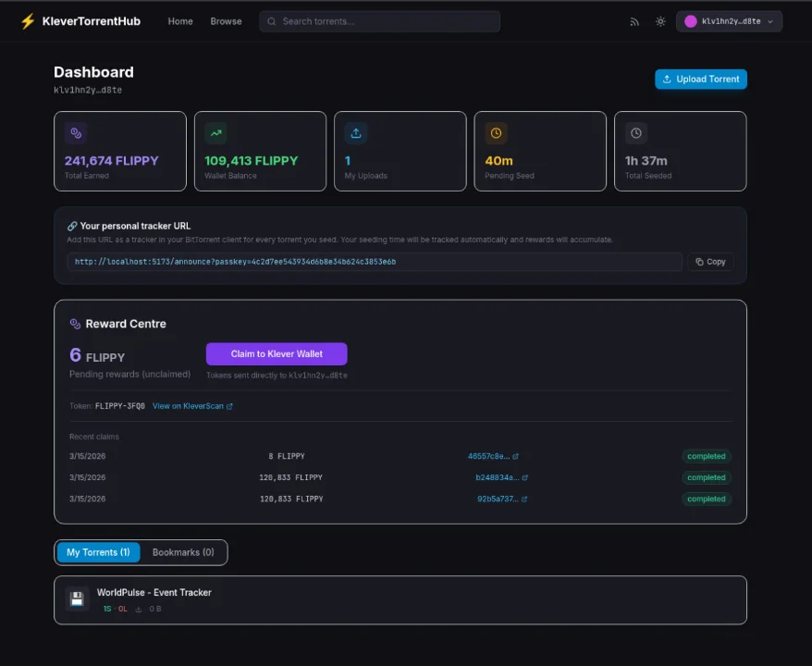812x666 pixels.
Task: Click the magenta avatar circle in the account menu
Action: click(x=689, y=20)
